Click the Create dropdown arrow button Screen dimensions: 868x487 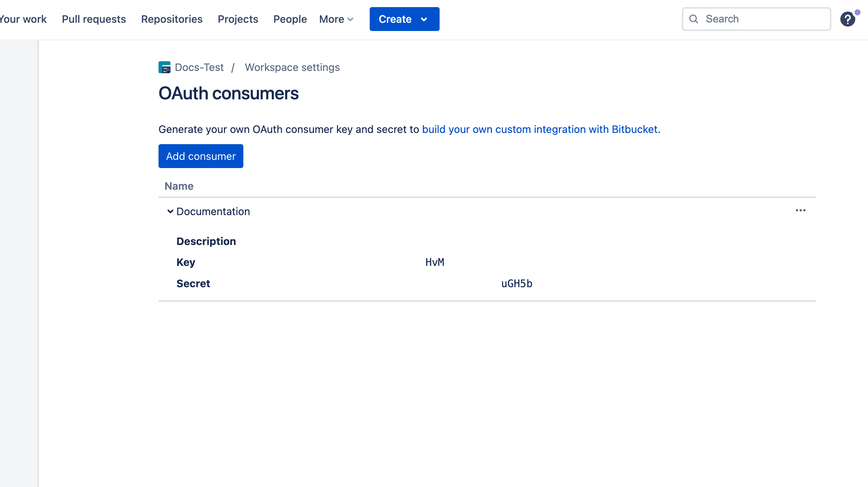coord(425,18)
